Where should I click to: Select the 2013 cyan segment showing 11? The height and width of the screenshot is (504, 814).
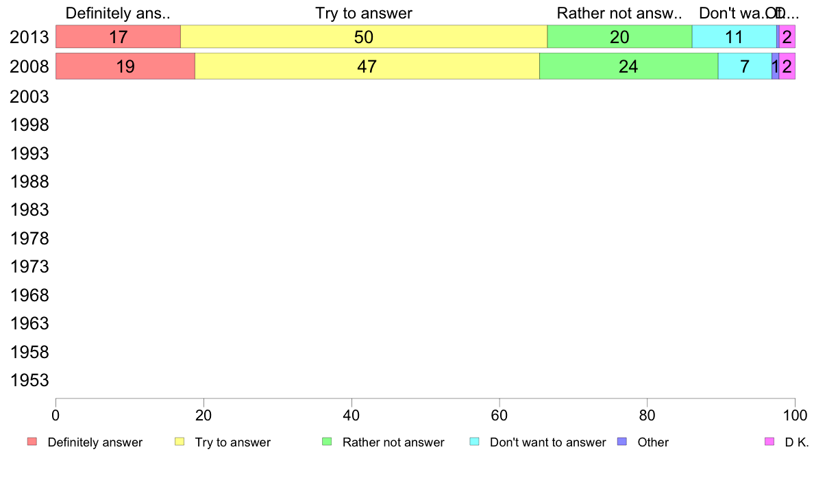[x=734, y=37]
